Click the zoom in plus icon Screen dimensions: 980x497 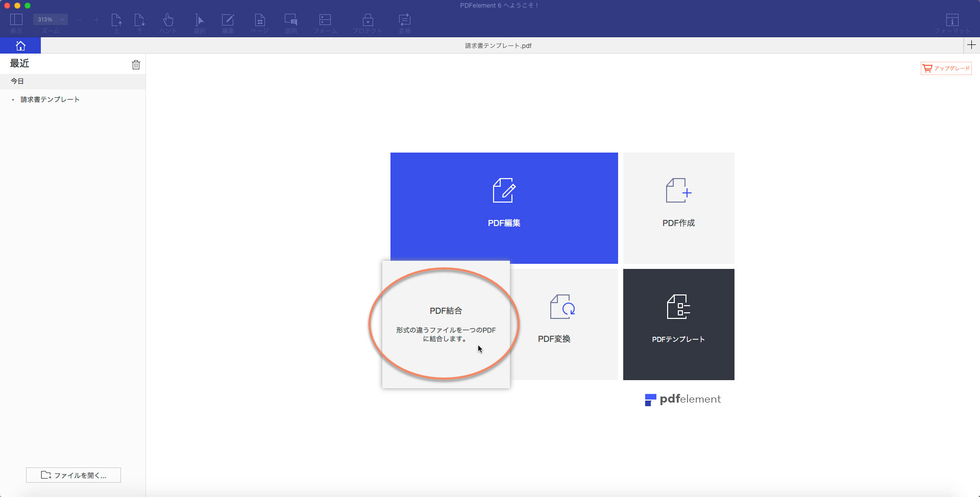[96, 19]
